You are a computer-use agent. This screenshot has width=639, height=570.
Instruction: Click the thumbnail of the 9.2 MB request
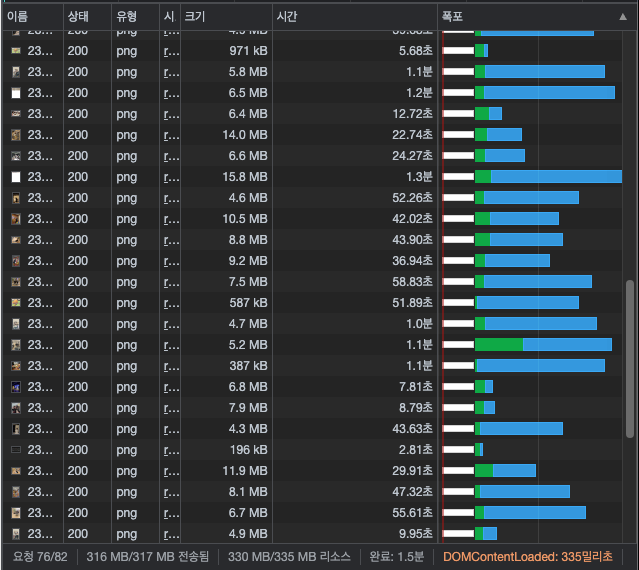16,261
